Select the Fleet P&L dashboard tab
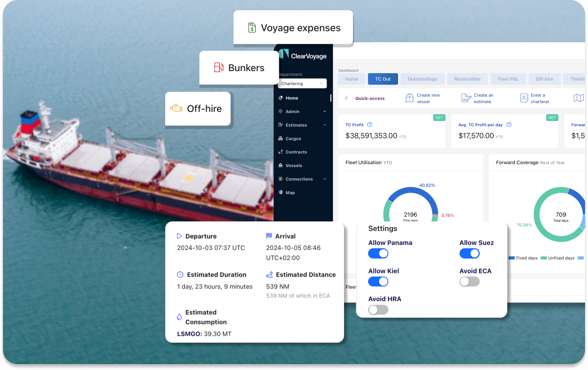Image resolution: width=588 pixels, height=370 pixels. [507, 79]
